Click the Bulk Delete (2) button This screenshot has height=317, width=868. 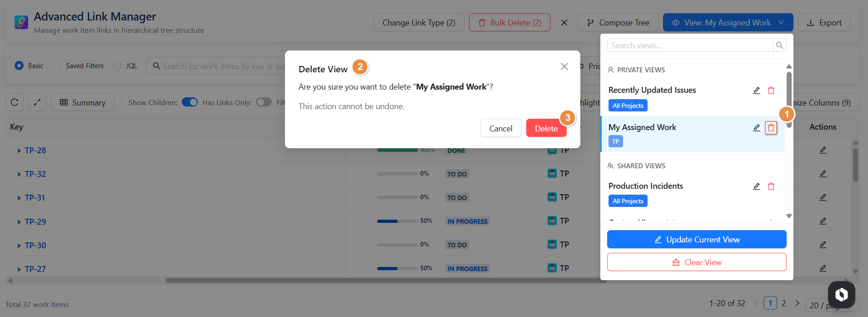(509, 22)
